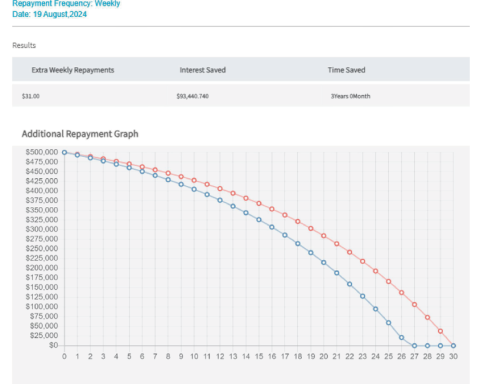Click the blue data point at year 25
The image size is (480, 384).
388,323
